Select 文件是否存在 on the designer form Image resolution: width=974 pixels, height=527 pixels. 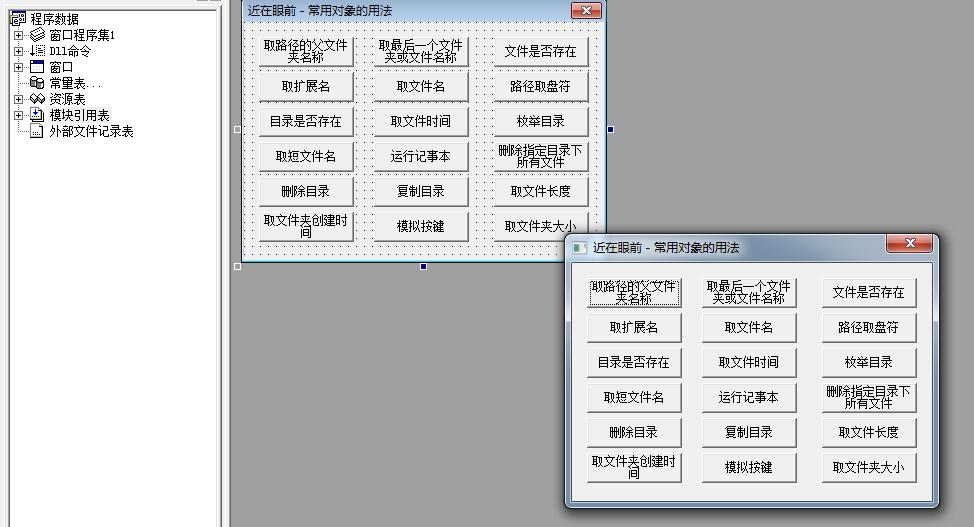click(540, 52)
